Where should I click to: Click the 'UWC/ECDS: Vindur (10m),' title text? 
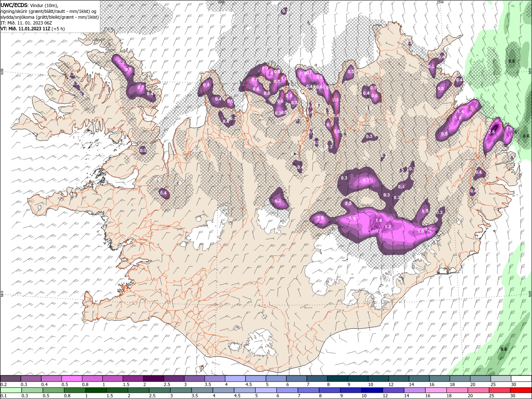(x=30, y=5)
